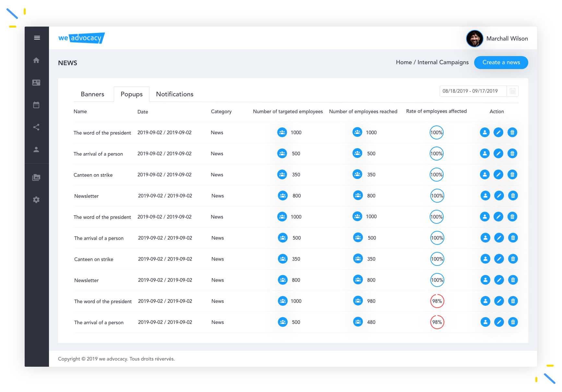
Task: Click the copyright footer text
Action: 116,359
